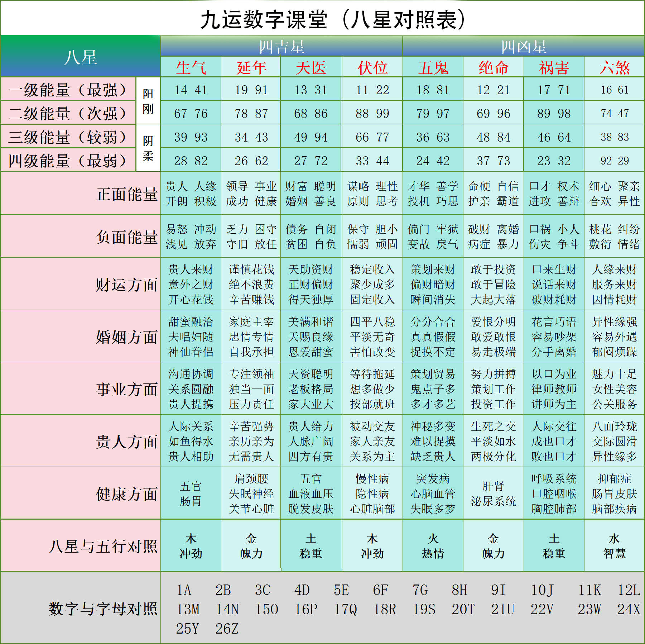Select the 六煞 column header
Viewport: 645px width, 644px height.
coord(615,67)
